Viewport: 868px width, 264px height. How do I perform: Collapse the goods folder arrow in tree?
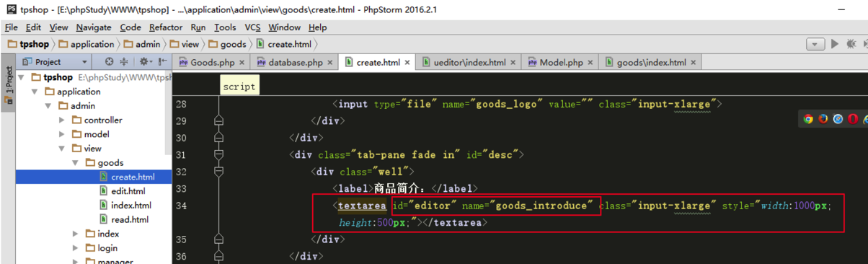point(76,163)
